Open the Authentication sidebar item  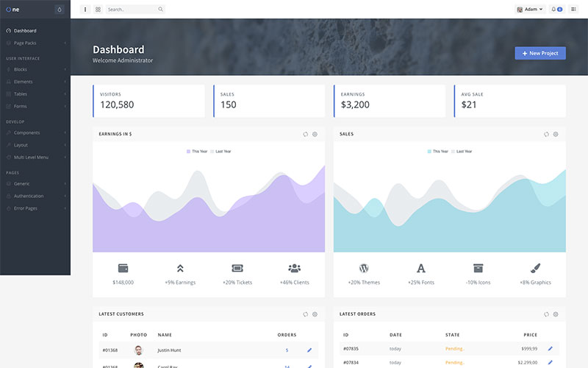[35, 196]
